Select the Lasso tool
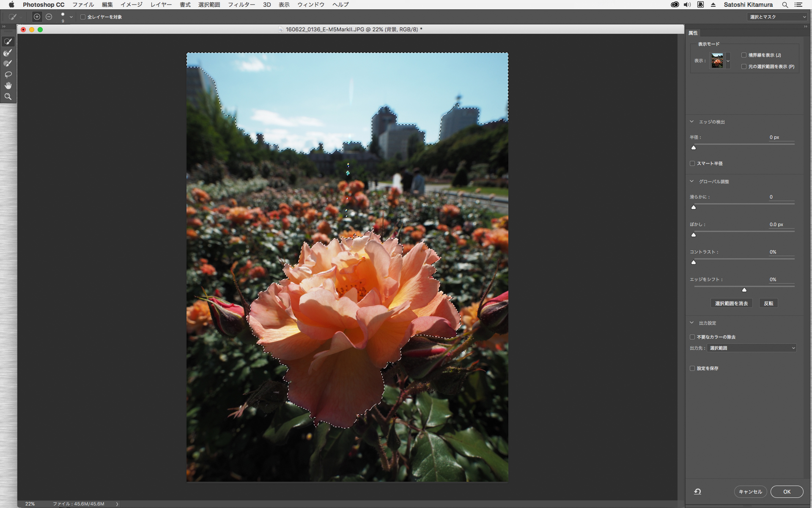The height and width of the screenshot is (508, 812). pos(8,75)
